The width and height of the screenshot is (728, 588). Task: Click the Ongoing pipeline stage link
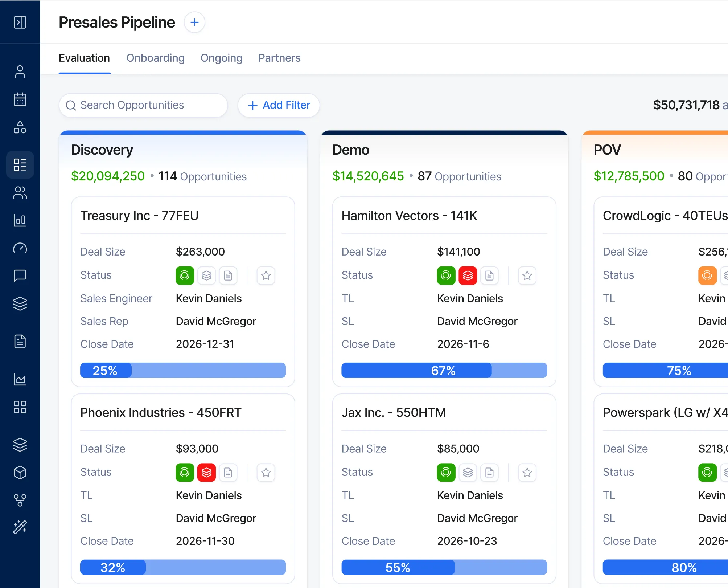point(221,58)
